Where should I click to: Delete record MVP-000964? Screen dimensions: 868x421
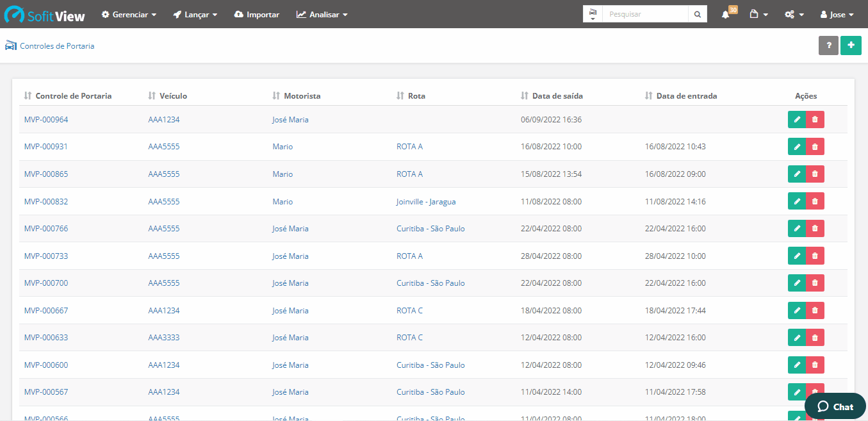click(x=815, y=119)
